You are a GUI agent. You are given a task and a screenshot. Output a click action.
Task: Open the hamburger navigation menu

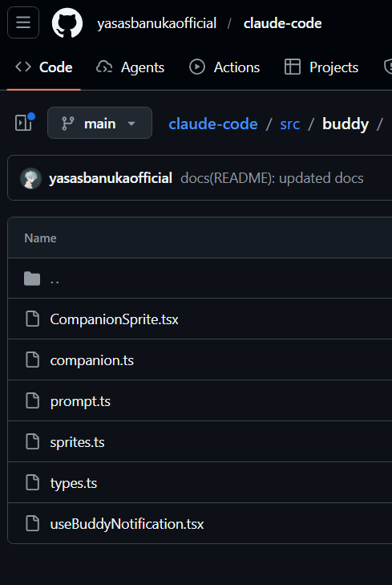[23, 22]
